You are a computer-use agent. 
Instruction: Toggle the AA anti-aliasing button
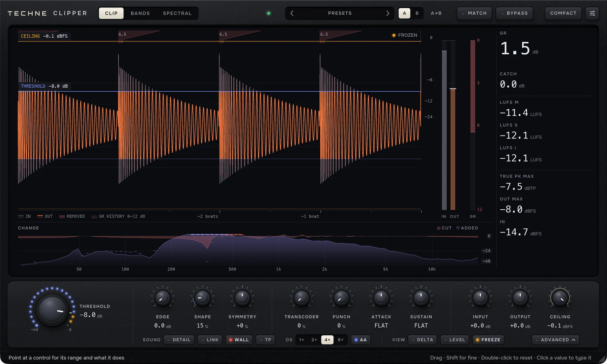tap(360, 340)
